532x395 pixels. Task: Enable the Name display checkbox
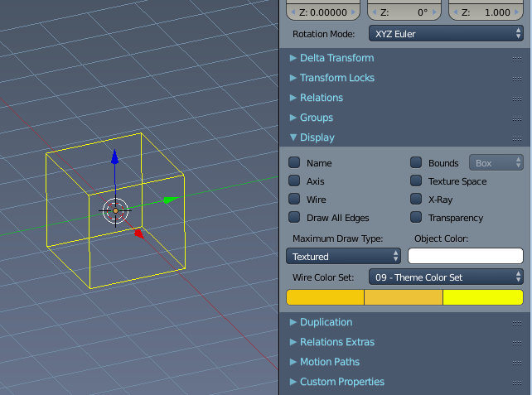pyautogui.click(x=294, y=163)
